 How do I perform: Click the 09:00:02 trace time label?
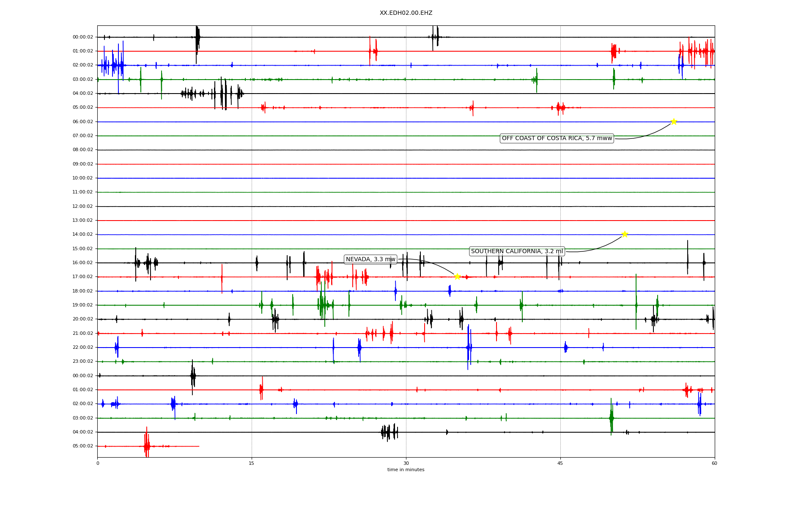83,164
